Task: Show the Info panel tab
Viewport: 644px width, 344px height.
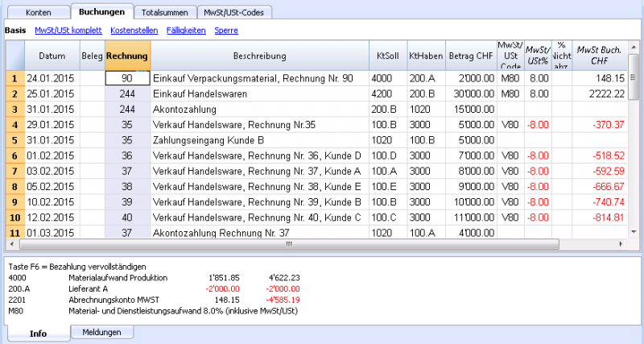Action: point(38,334)
